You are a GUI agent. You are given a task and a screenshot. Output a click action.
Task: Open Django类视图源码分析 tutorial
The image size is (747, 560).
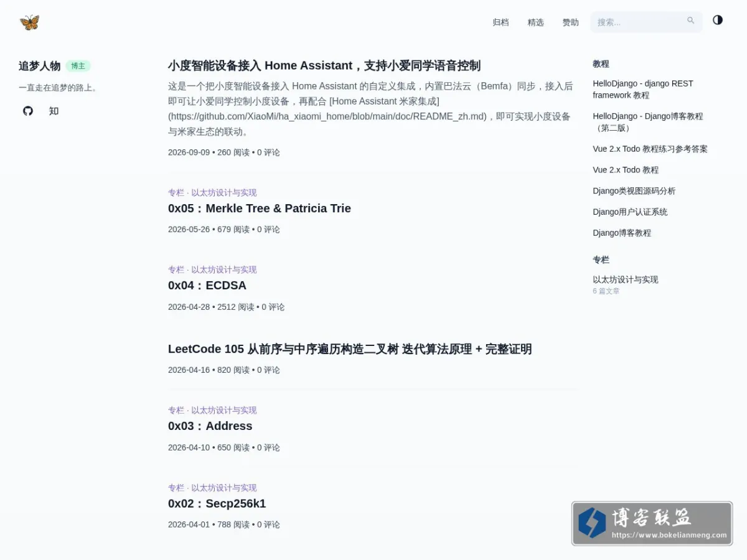tap(634, 191)
